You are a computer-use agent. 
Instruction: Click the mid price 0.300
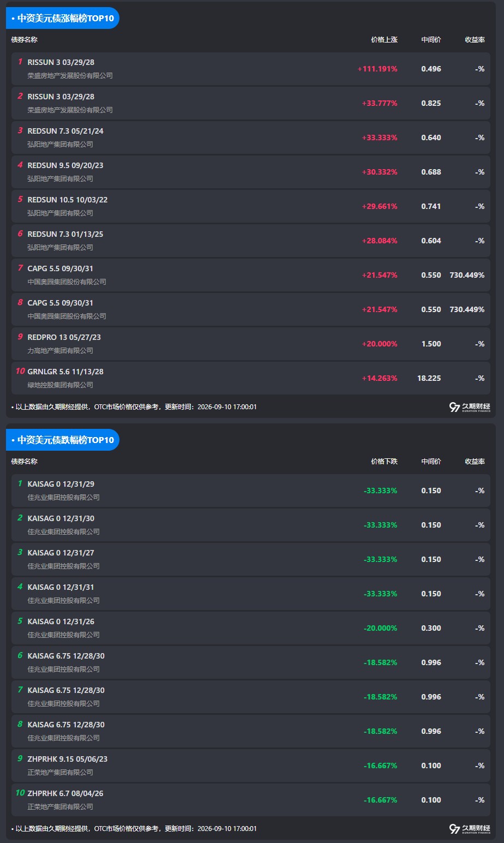pos(431,628)
